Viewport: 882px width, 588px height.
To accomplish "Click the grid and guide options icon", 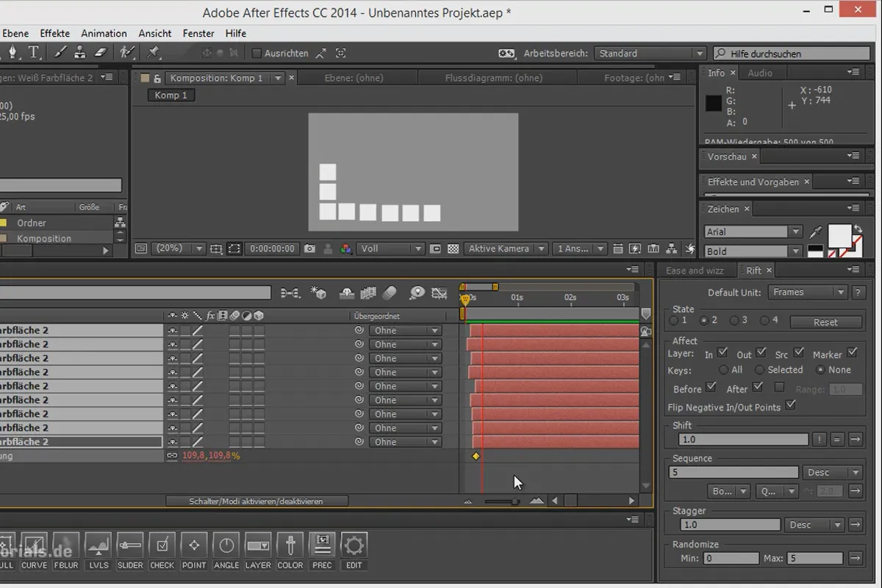I will 216,248.
